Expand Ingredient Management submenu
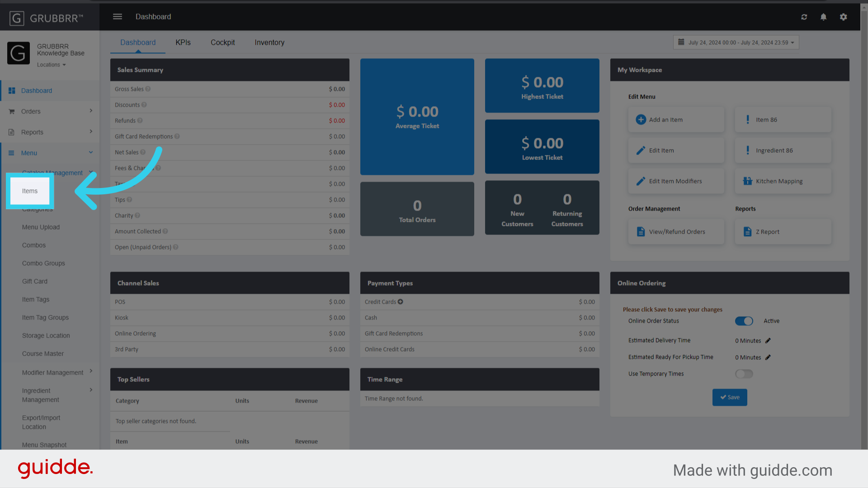 [x=91, y=390]
